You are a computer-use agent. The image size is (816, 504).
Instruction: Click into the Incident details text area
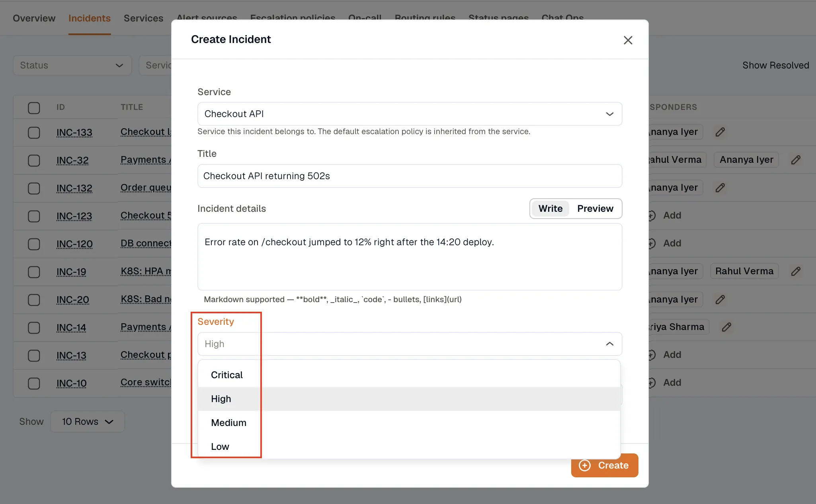[410, 257]
